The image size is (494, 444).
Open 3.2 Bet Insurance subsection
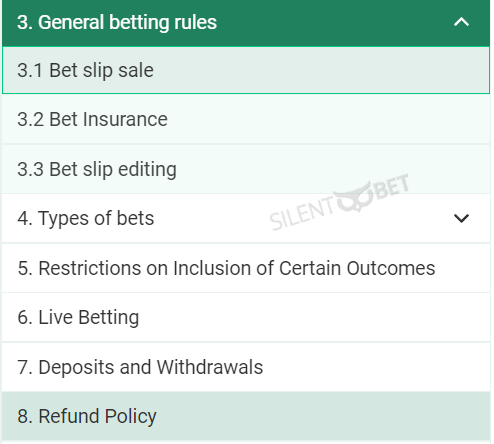click(246, 119)
